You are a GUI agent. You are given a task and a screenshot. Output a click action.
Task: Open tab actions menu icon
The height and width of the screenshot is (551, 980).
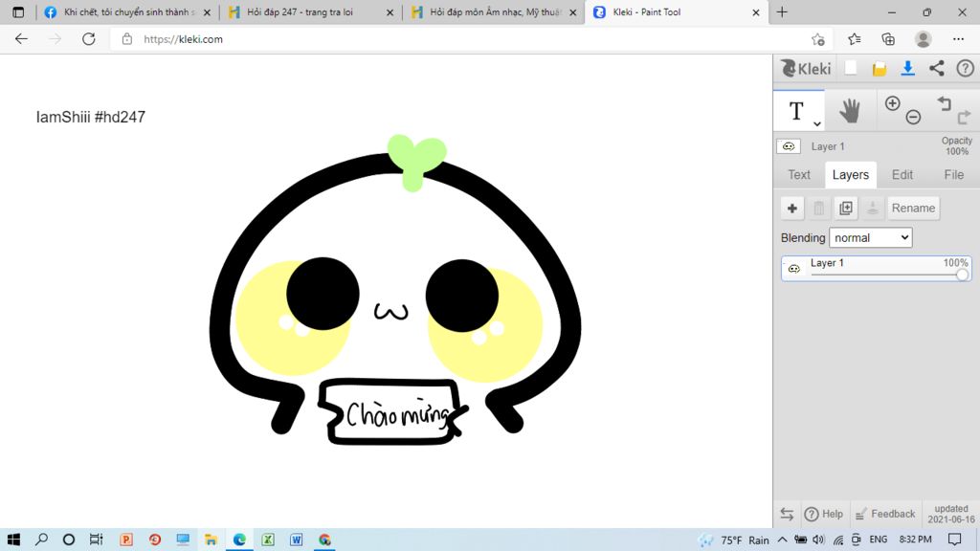18,11
